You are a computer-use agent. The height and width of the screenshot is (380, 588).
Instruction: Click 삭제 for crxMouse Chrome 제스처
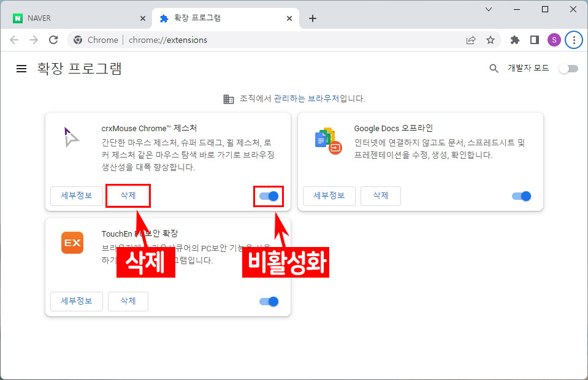128,196
